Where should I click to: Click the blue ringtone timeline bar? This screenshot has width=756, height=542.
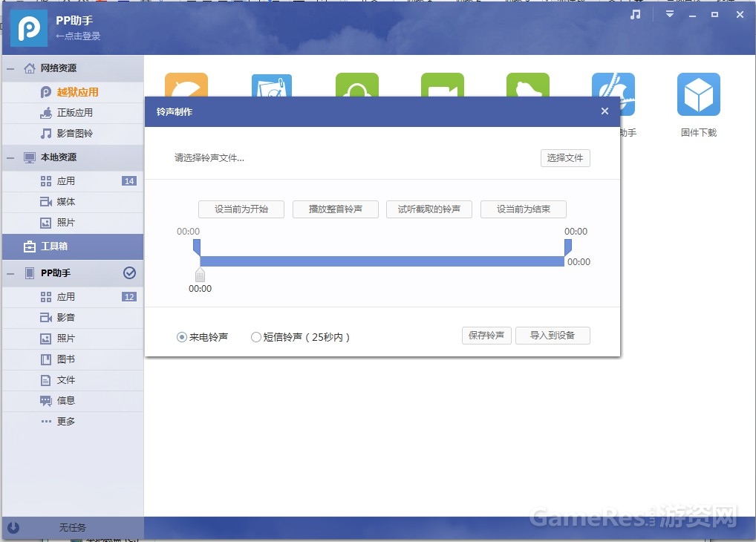point(382,261)
